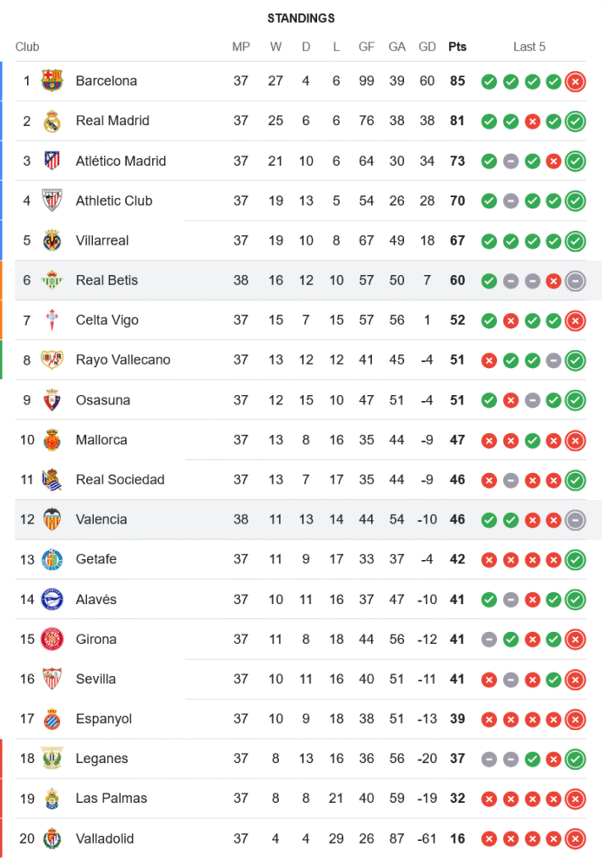Click the Atlético Madrid crest icon

point(52,161)
